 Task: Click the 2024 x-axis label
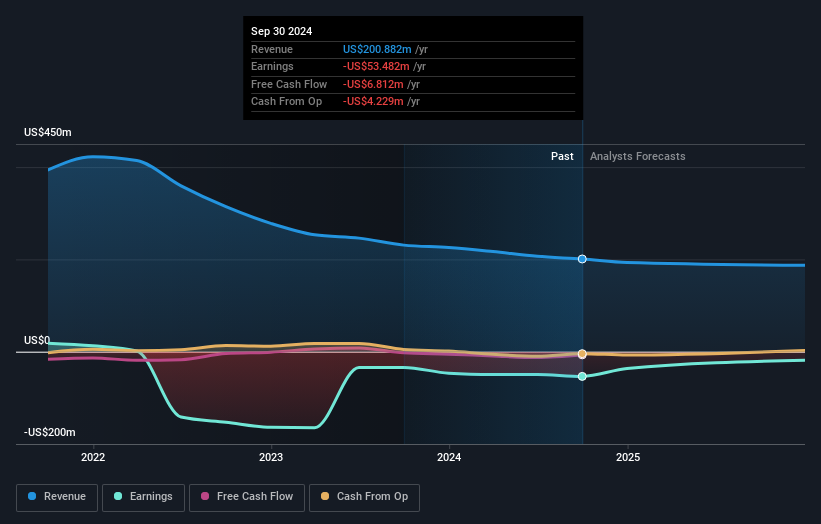pyautogui.click(x=449, y=457)
